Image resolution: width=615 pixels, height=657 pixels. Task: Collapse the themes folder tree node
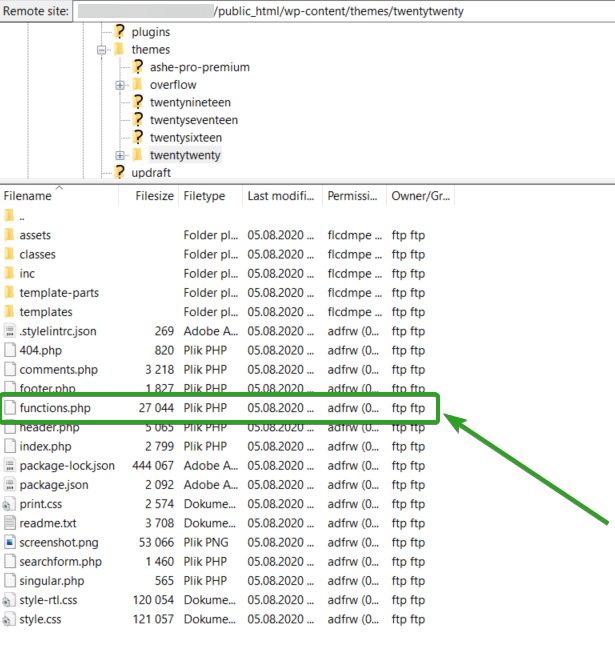[x=101, y=50]
